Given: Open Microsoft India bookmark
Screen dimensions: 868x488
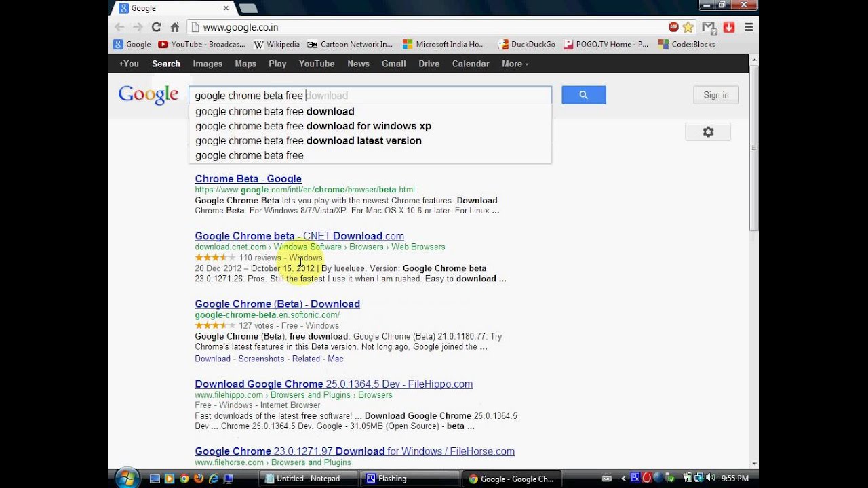Looking at the screenshot, I should pyautogui.click(x=444, y=44).
